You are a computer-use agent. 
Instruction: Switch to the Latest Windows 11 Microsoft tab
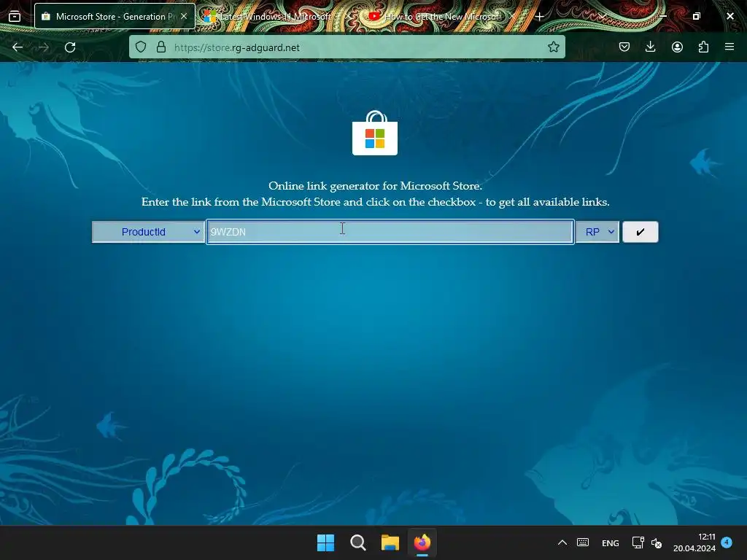(x=276, y=17)
